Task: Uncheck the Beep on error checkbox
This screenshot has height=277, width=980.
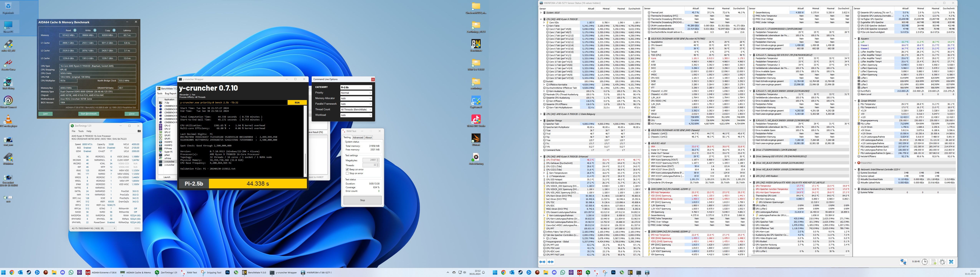Action: [x=347, y=169]
